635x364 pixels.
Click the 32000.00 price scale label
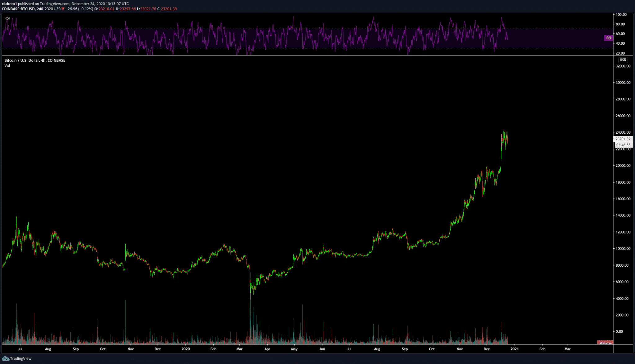(x=623, y=66)
